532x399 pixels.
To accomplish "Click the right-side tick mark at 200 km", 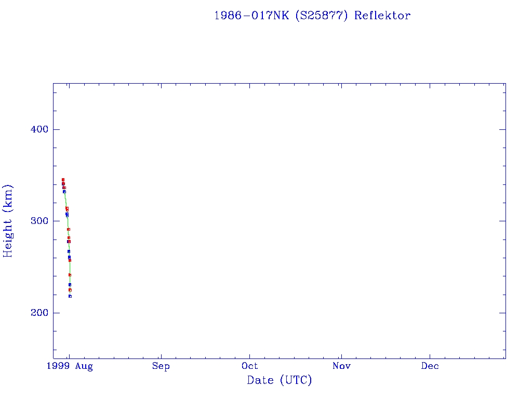I will pos(502,313).
